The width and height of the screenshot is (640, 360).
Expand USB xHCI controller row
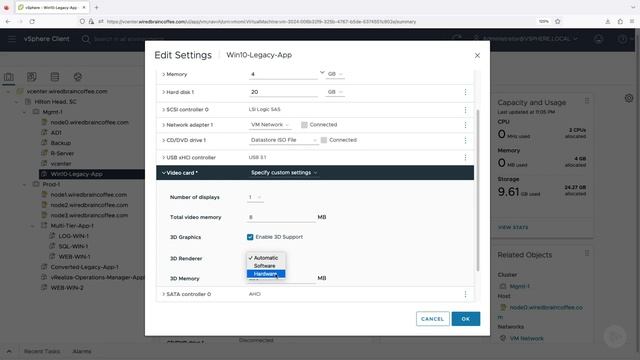tap(164, 158)
